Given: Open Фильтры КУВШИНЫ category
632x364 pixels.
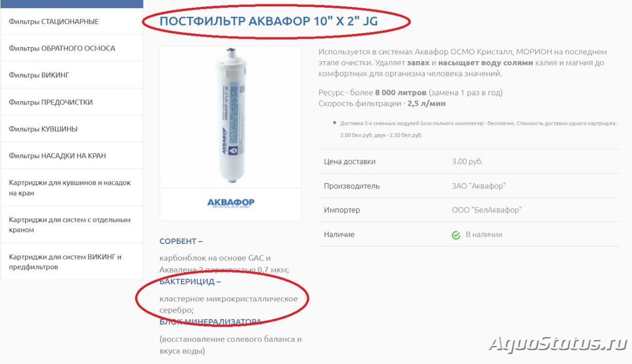Looking at the screenshot, I should (x=72, y=129).
